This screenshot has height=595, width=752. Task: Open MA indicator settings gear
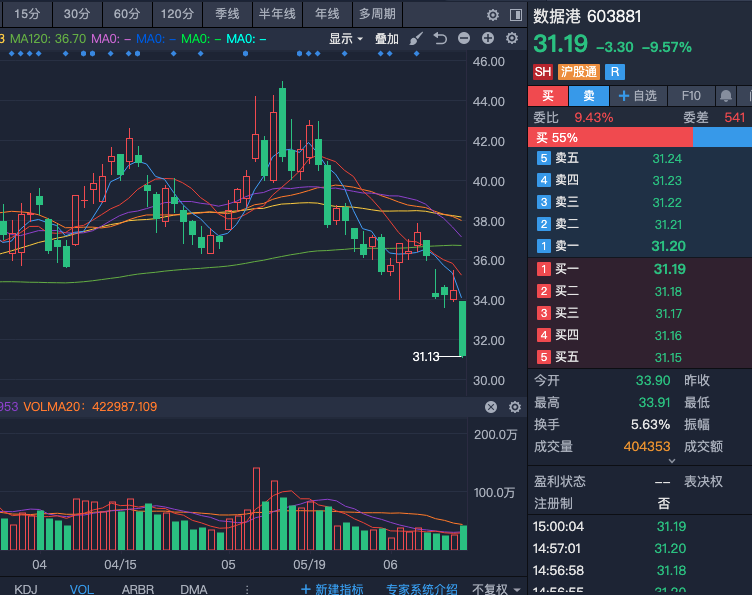pyautogui.click(x=512, y=38)
